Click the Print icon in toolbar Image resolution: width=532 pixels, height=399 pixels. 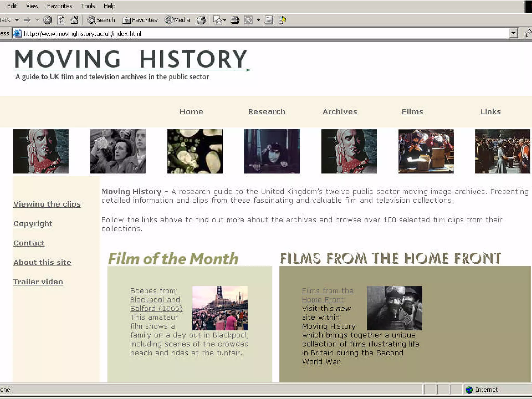click(x=235, y=20)
